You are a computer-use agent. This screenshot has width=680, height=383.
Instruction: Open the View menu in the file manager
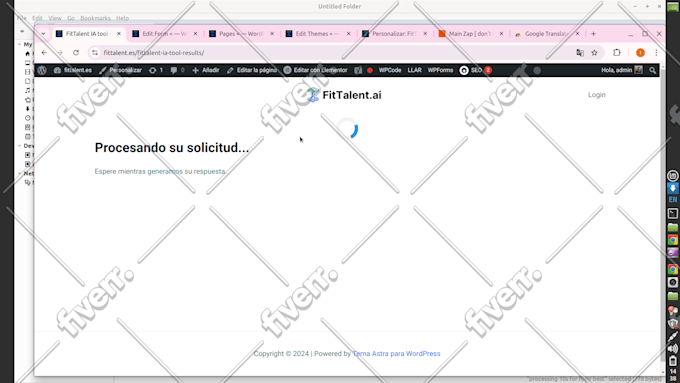55,18
